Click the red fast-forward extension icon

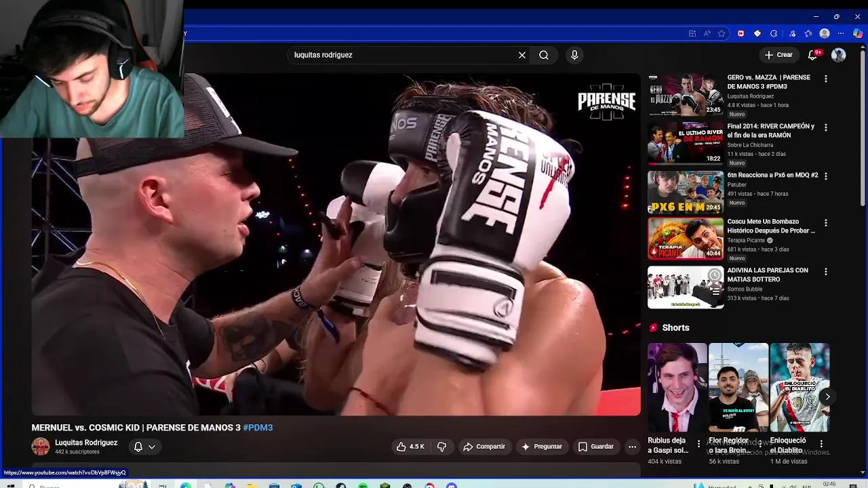[741, 33]
